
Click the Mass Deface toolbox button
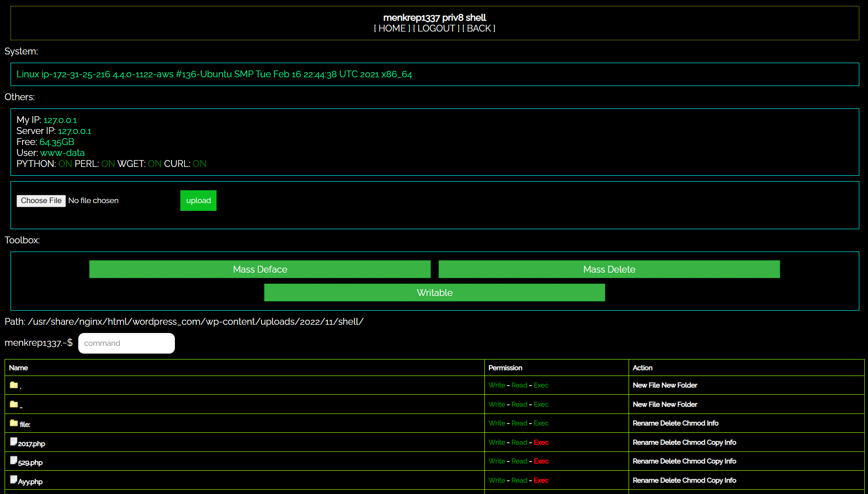[260, 269]
